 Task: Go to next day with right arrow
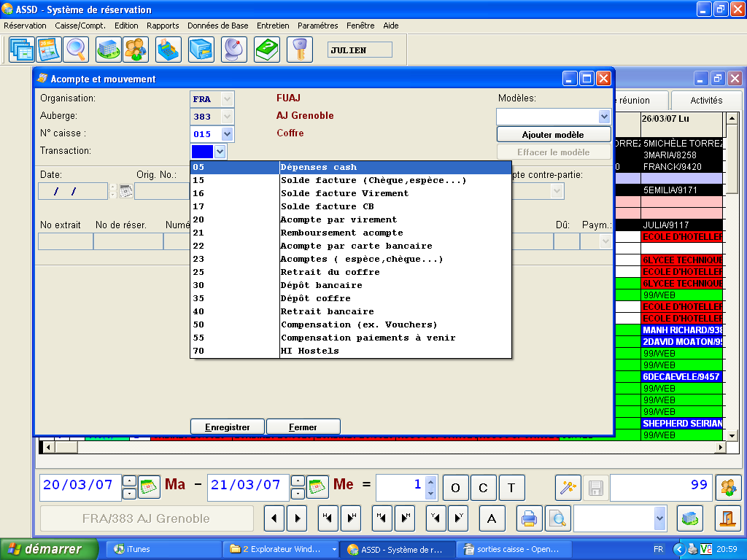(x=298, y=518)
